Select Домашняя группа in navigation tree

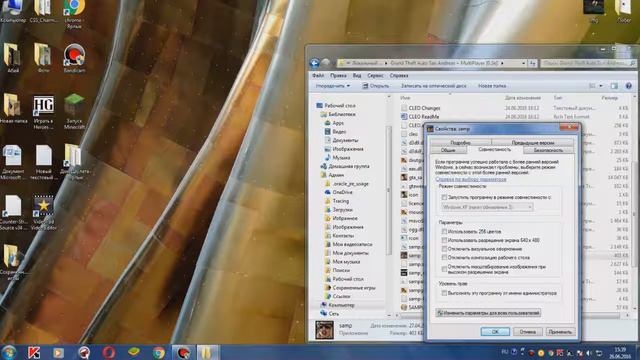[345, 166]
